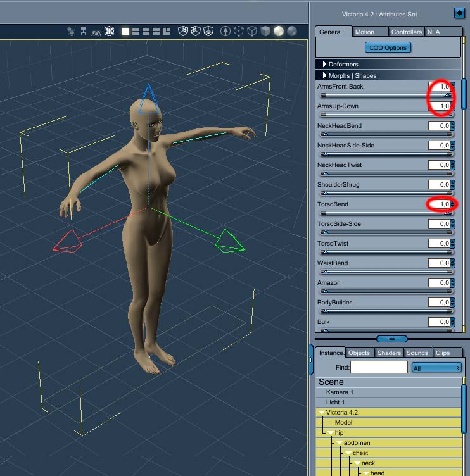Image resolution: width=470 pixels, height=476 pixels.
Task: Click the boxed arrows toolbar icon
Action: pos(110,31)
